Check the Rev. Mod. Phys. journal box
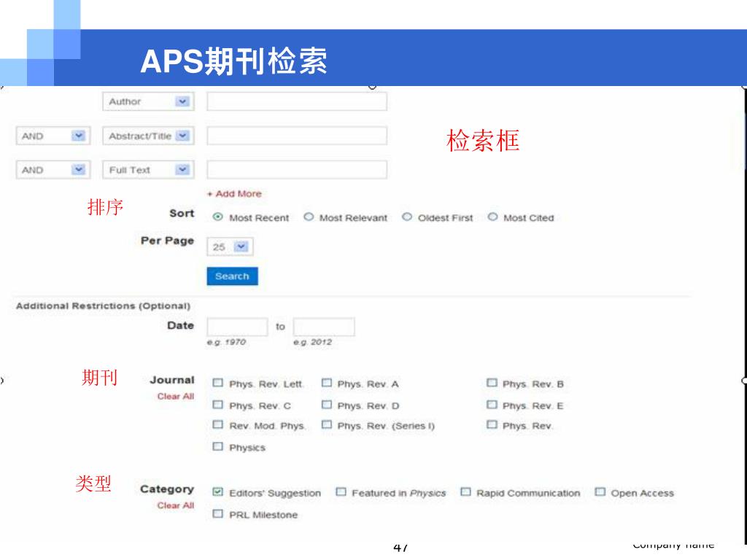This screenshot has height=560, width=747. (217, 425)
